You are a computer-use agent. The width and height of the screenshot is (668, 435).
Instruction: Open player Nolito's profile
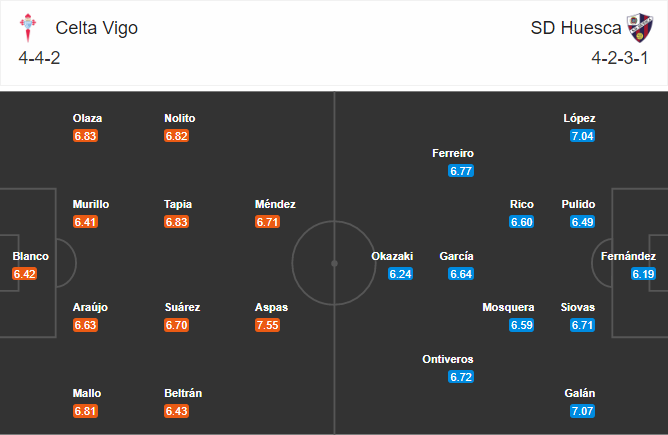pyautogui.click(x=180, y=118)
